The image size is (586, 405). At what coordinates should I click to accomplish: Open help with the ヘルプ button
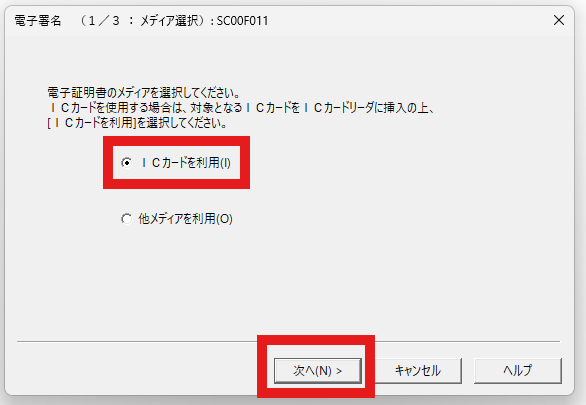[x=518, y=371]
